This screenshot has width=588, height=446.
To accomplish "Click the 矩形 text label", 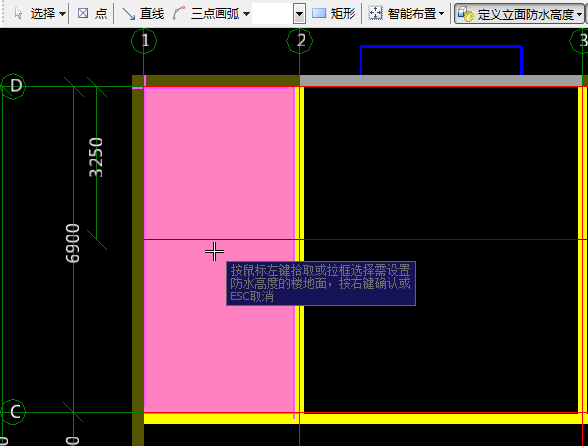I will coord(342,14).
